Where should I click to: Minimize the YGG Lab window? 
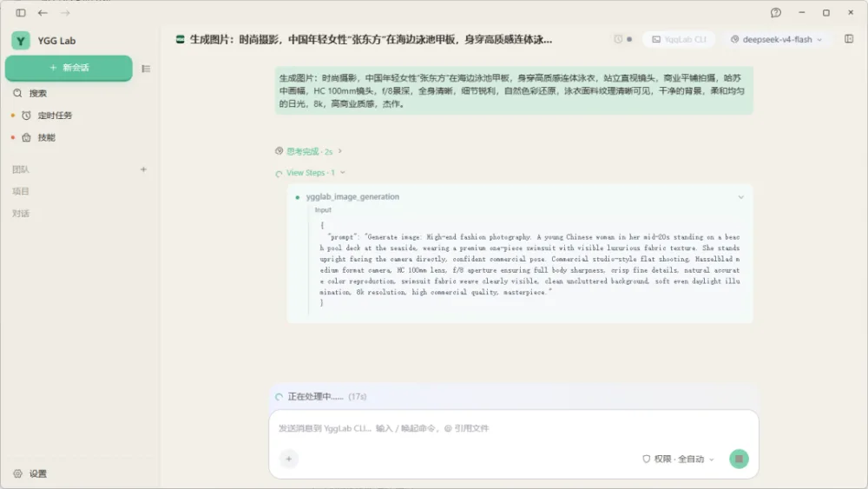click(x=801, y=12)
